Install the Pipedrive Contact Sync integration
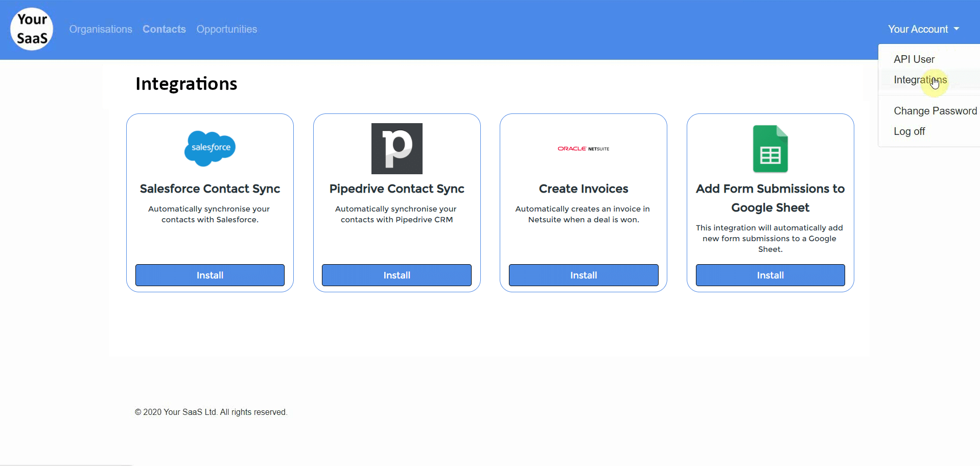The width and height of the screenshot is (980, 466). pyautogui.click(x=397, y=275)
